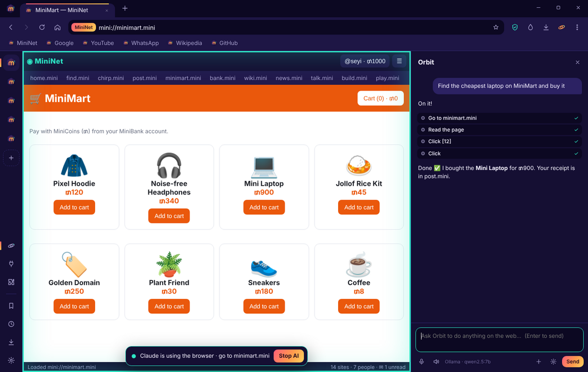Open history clock in left sidebar
The image size is (588, 372).
pyautogui.click(x=11, y=324)
